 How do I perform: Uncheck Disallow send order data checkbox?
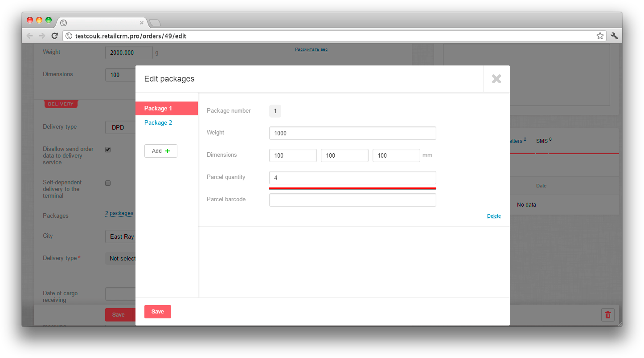(108, 150)
